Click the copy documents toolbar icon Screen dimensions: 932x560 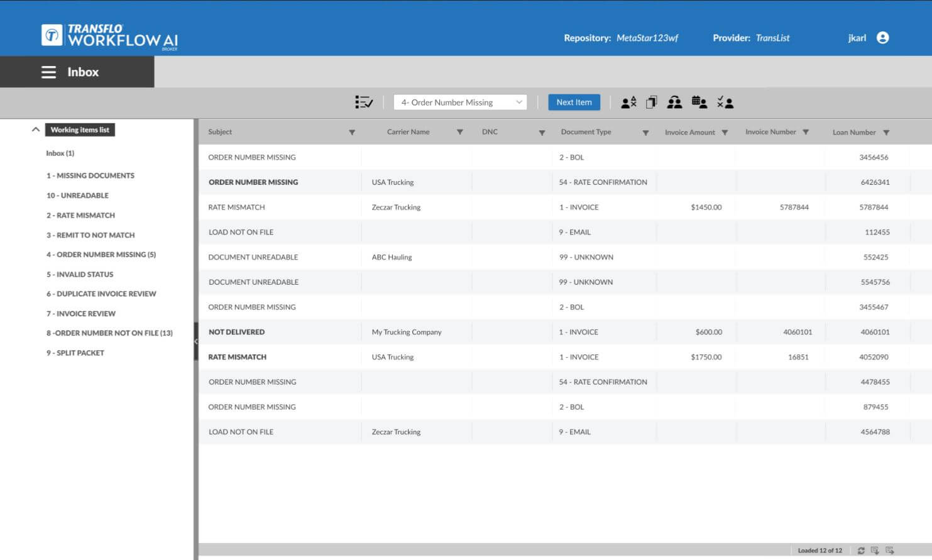click(x=652, y=102)
